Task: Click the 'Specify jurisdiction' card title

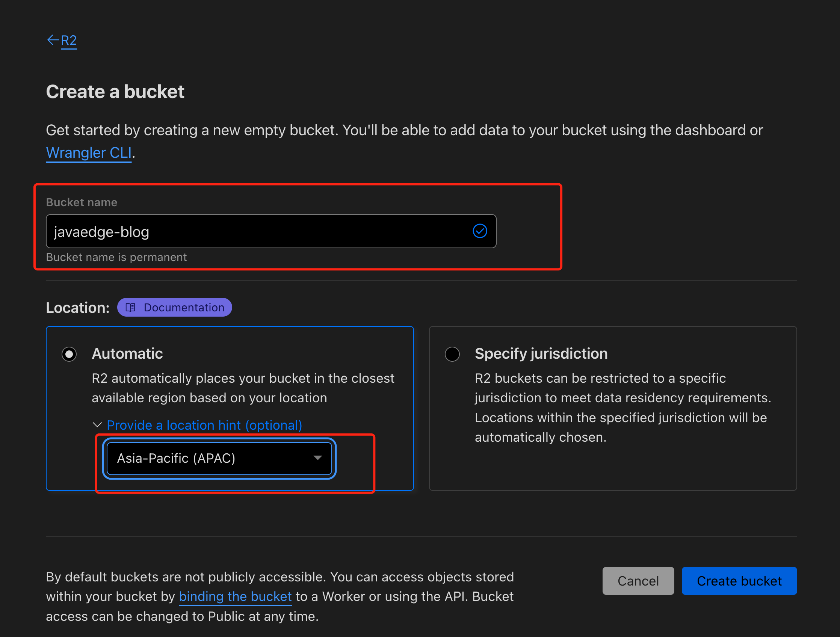Action: 541,353
